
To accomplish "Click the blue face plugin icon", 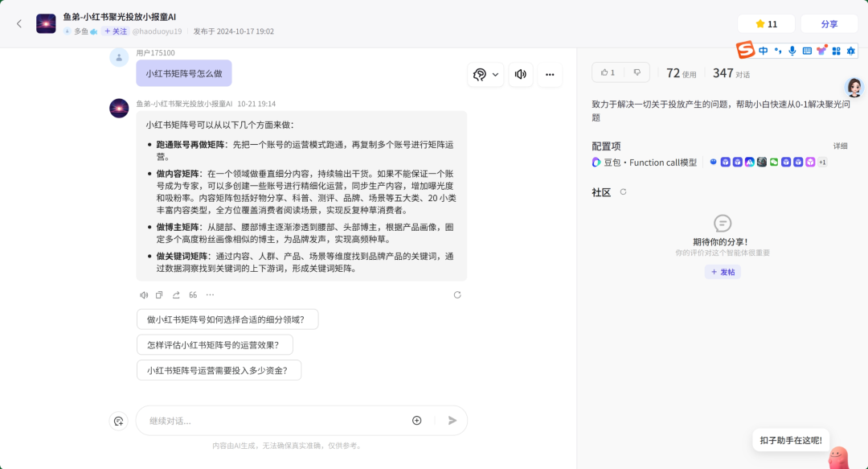I will tap(713, 163).
